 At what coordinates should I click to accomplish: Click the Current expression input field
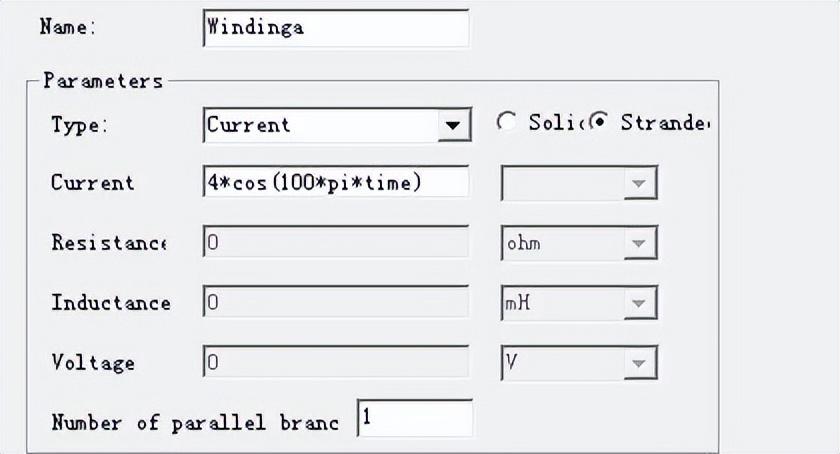click(335, 183)
